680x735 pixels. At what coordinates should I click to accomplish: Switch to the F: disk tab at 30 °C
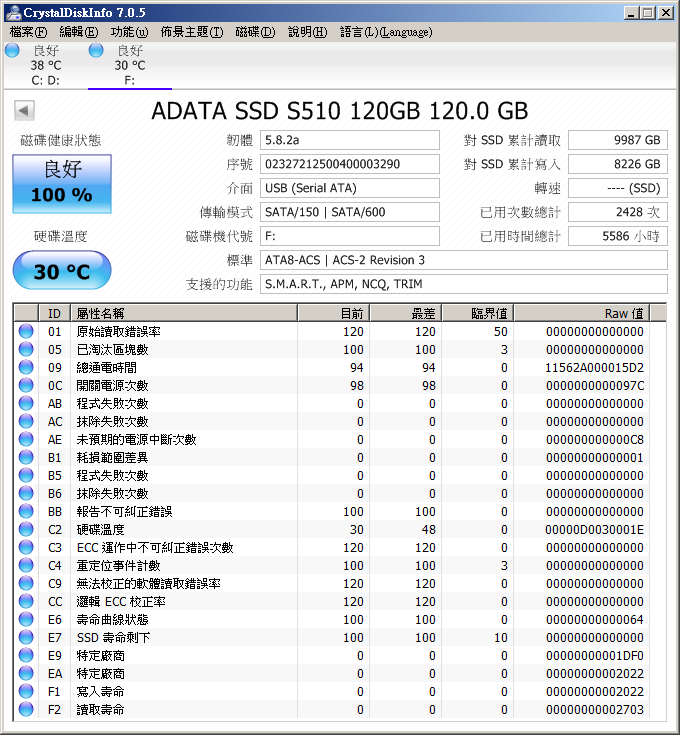coord(130,65)
